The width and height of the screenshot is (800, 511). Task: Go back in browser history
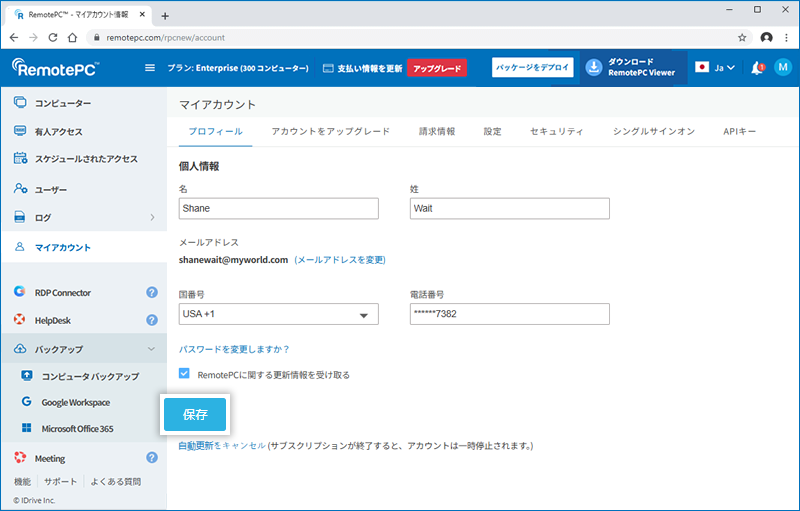click(x=14, y=37)
